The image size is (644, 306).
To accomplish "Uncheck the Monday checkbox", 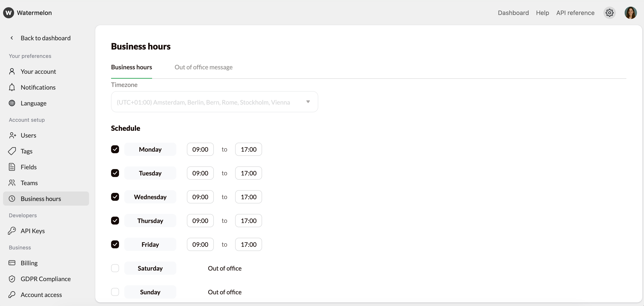I will point(115,149).
